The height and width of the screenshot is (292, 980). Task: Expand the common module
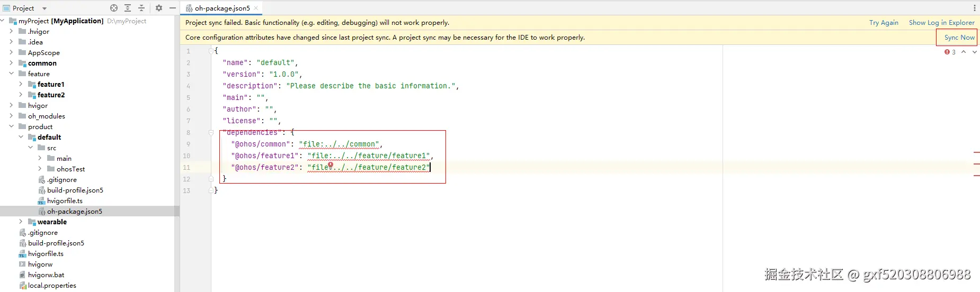click(x=11, y=63)
